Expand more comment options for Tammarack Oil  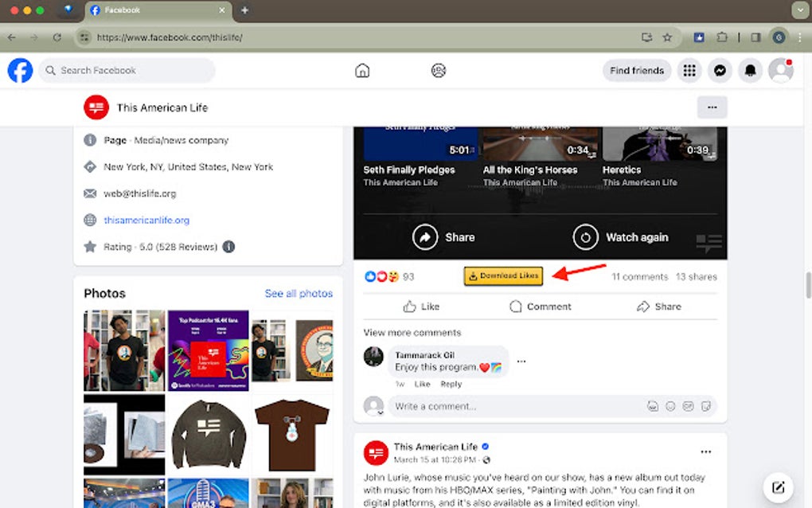tap(521, 360)
